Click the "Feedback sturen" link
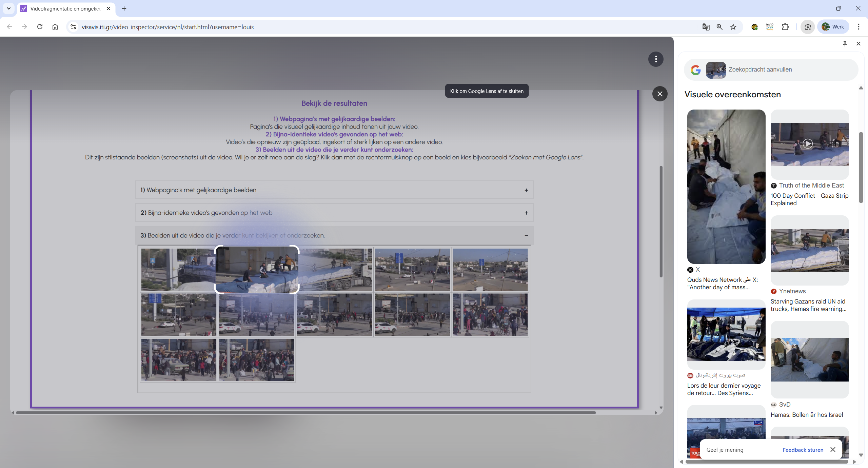 pos(803,450)
